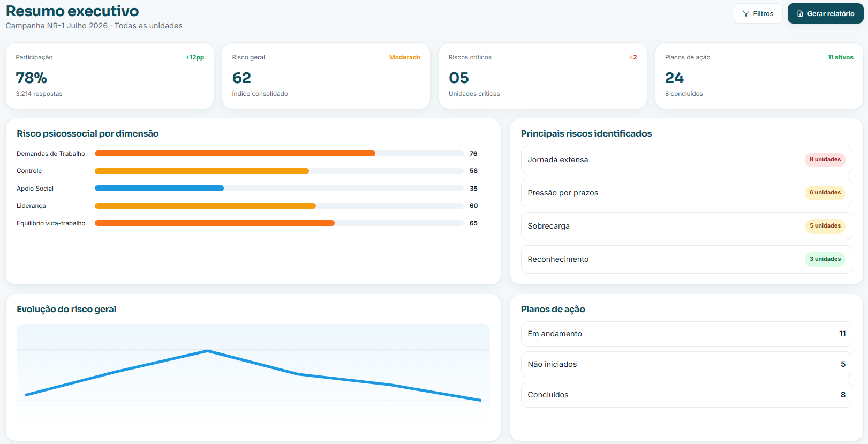Select the Sobrecarga risk item
The height and width of the screenshot is (444, 868).
point(686,226)
